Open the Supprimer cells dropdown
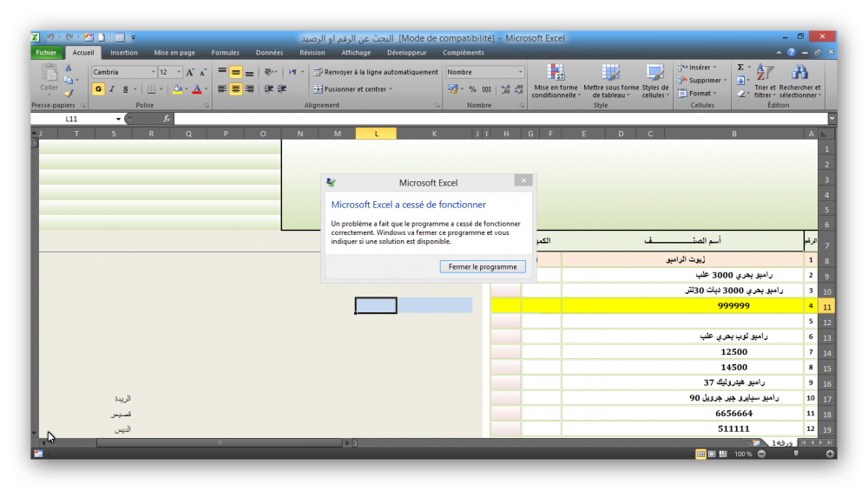The image size is (868, 490). (703, 80)
